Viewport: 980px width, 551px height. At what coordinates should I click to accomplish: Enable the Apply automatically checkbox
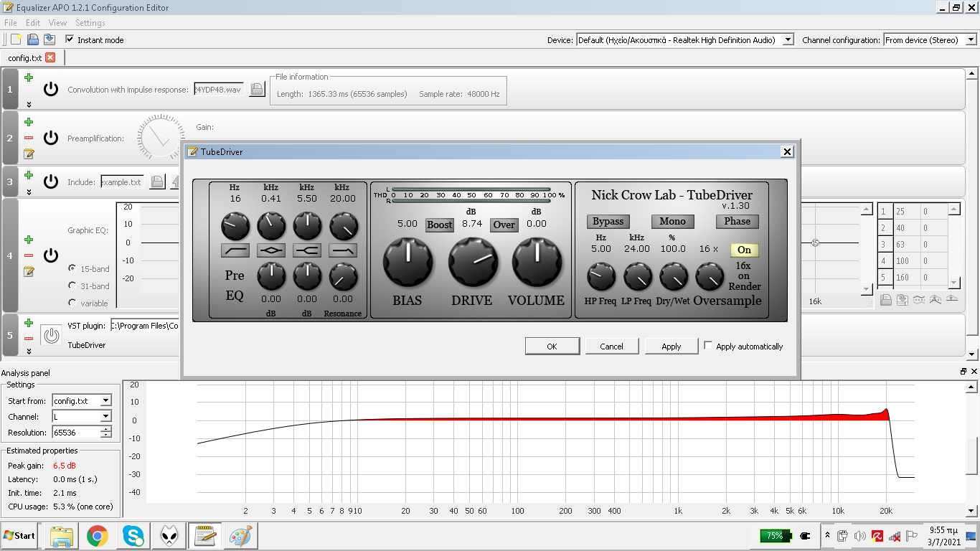709,346
